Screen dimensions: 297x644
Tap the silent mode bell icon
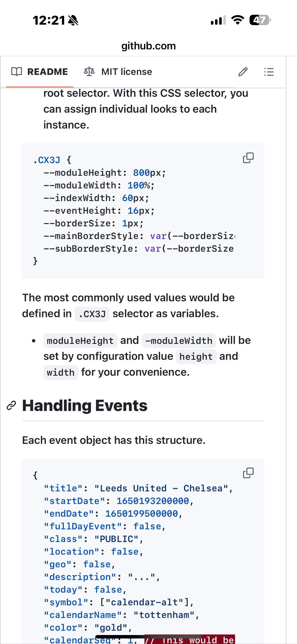click(x=73, y=20)
